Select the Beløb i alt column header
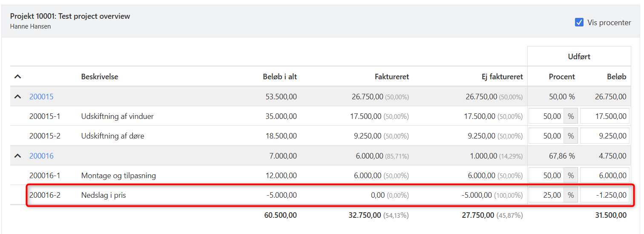644x234 pixels. click(x=280, y=77)
